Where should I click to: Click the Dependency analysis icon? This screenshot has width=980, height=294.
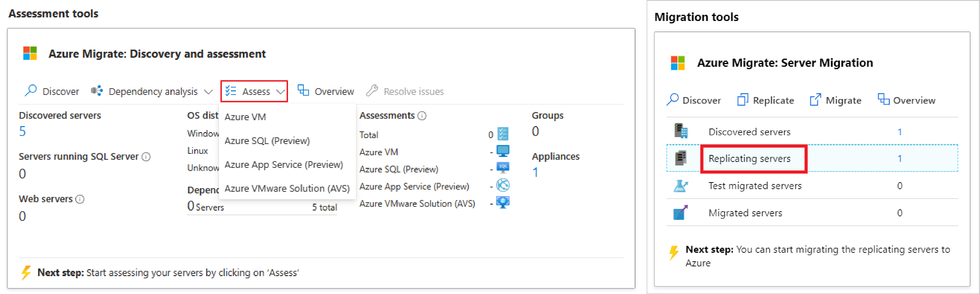tap(97, 91)
